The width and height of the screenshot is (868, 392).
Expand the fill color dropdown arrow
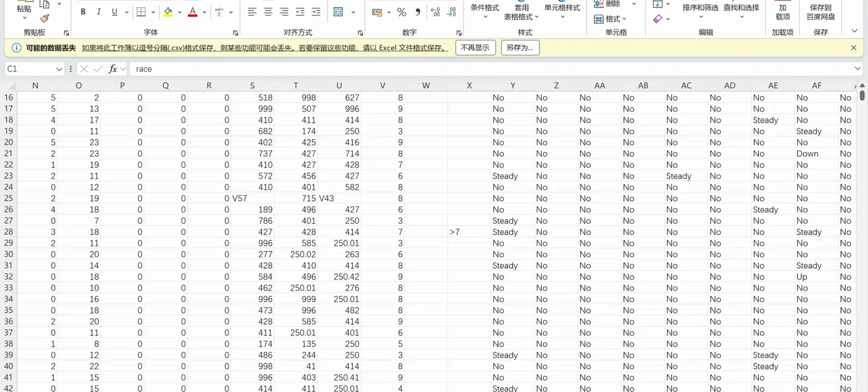[180, 12]
